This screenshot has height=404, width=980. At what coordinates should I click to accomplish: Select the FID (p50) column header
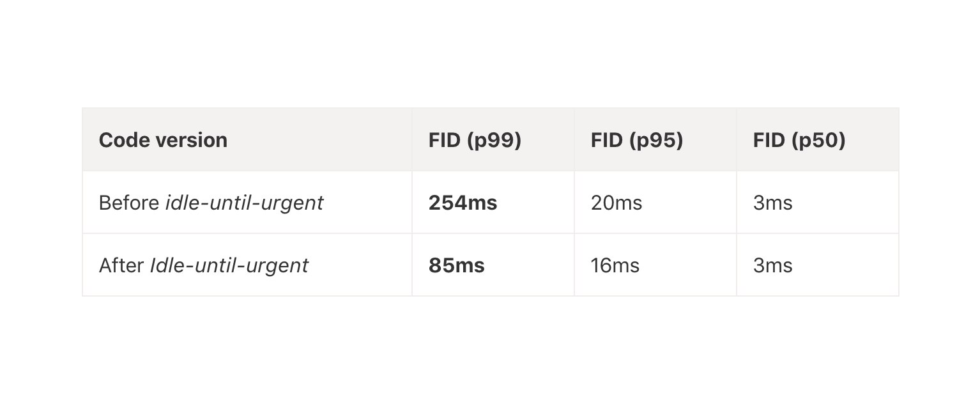799,140
